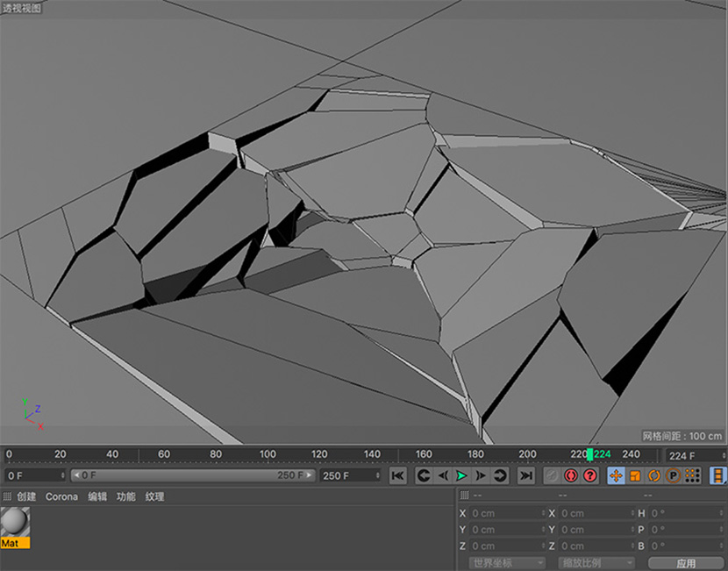728x571 pixels.
Task: Click the coordinate manager grip icon
Action: tap(464, 496)
